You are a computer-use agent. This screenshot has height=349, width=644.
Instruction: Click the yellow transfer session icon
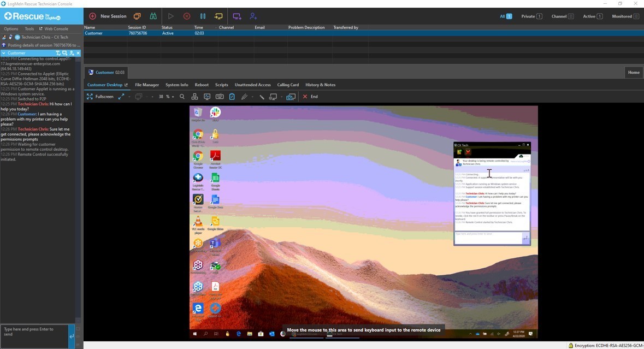click(x=218, y=16)
